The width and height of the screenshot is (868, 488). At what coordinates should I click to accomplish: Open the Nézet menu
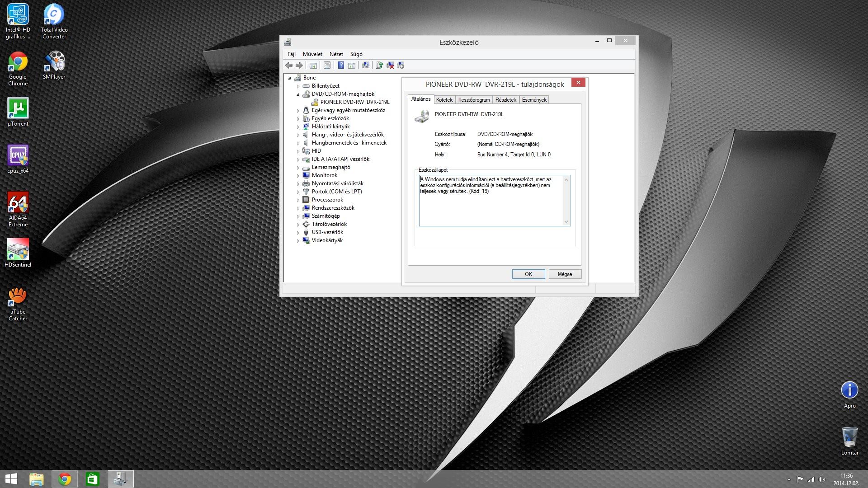[x=336, y=54]
